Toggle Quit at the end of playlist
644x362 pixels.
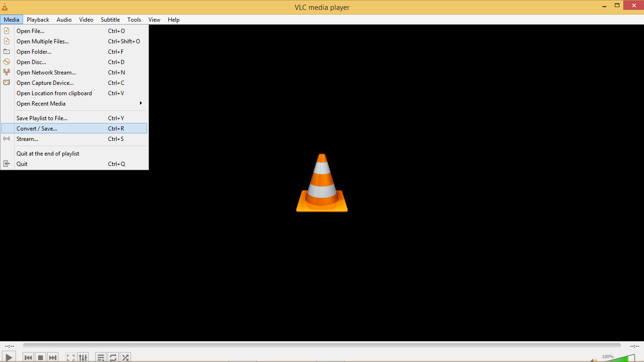tap(48, 154)
